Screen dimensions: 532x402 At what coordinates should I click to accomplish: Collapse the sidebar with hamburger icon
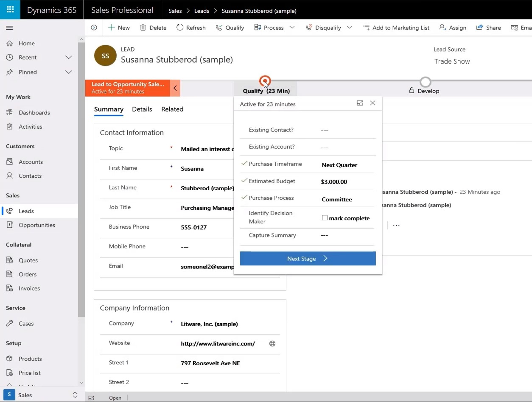click(x=9, y=28)
